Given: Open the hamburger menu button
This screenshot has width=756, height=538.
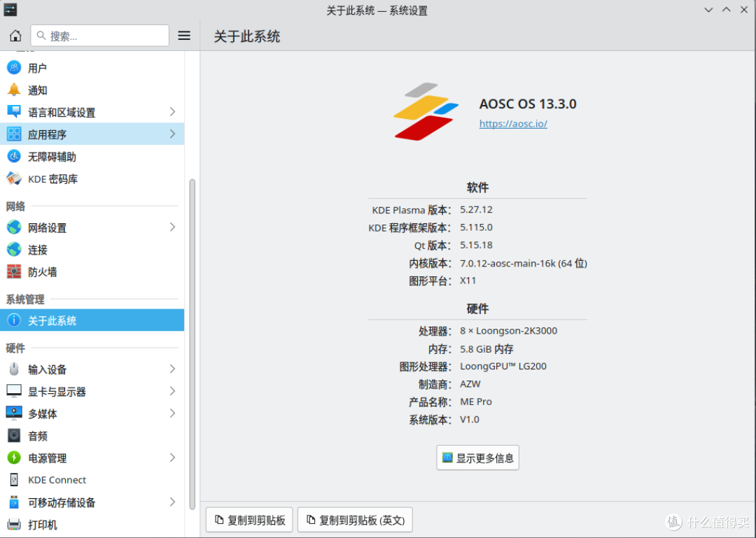Looking at the screenshot, I should click(184, 36).
